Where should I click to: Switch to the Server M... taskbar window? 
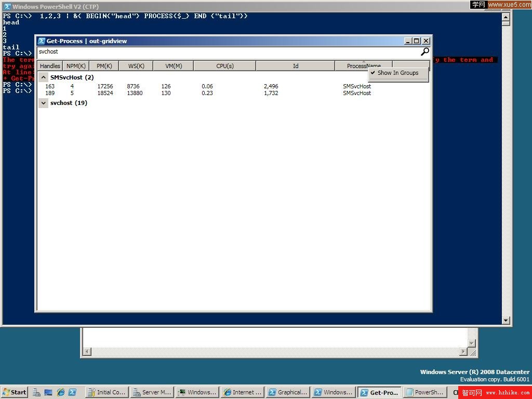click(x=152, y=392)
